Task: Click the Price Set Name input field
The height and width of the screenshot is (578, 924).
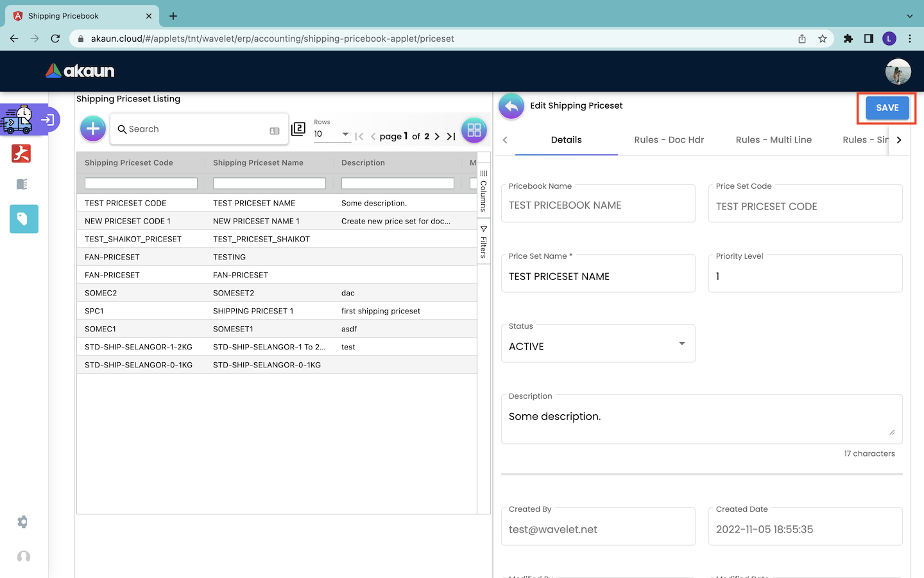Action: (x=597, y=277)
